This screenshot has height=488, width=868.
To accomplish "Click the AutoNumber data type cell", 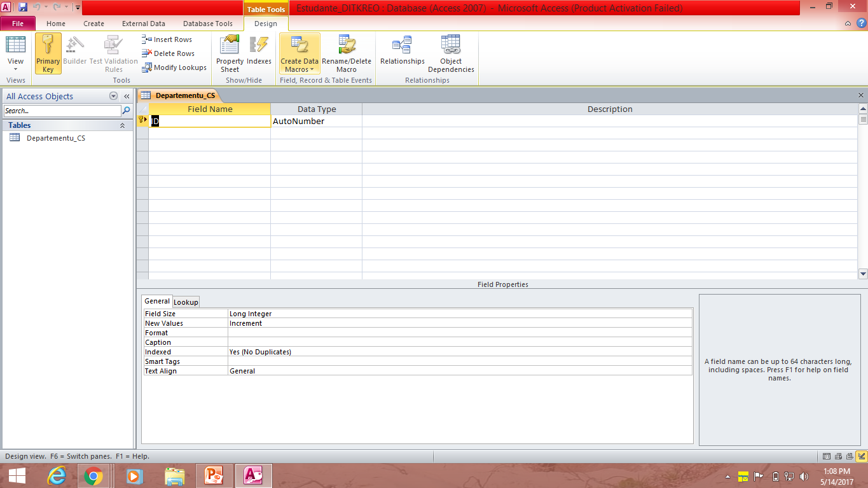I will (x=316, y=121).
